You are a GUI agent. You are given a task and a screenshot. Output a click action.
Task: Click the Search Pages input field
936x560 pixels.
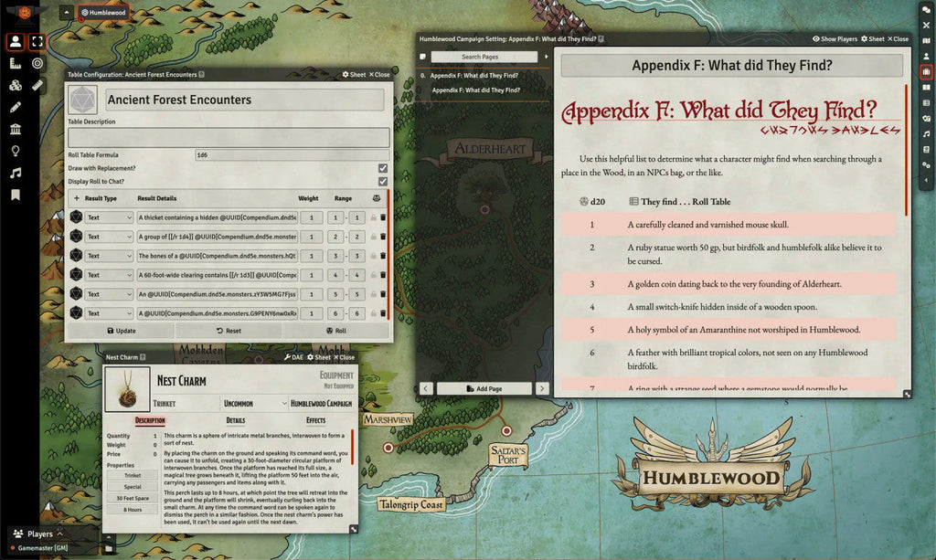(x=484, y=57)
